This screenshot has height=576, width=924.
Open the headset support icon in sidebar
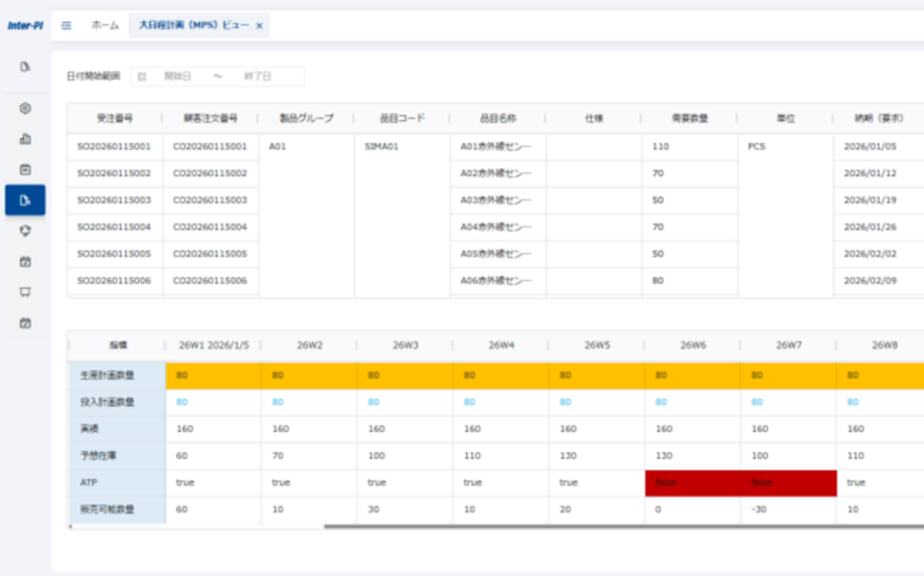pos(25,231)
